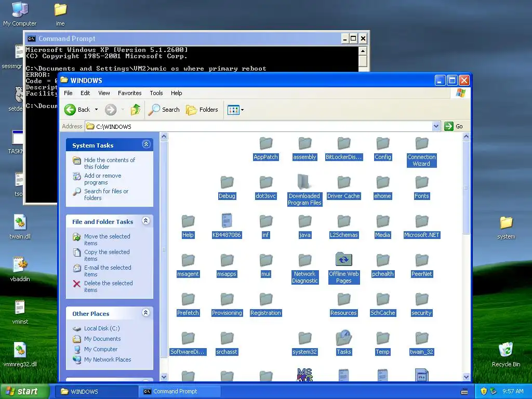Viewport: 532px width, 399px height.
Task: Open the View menu
Action: pyautogui.click(x=104, y=93)
